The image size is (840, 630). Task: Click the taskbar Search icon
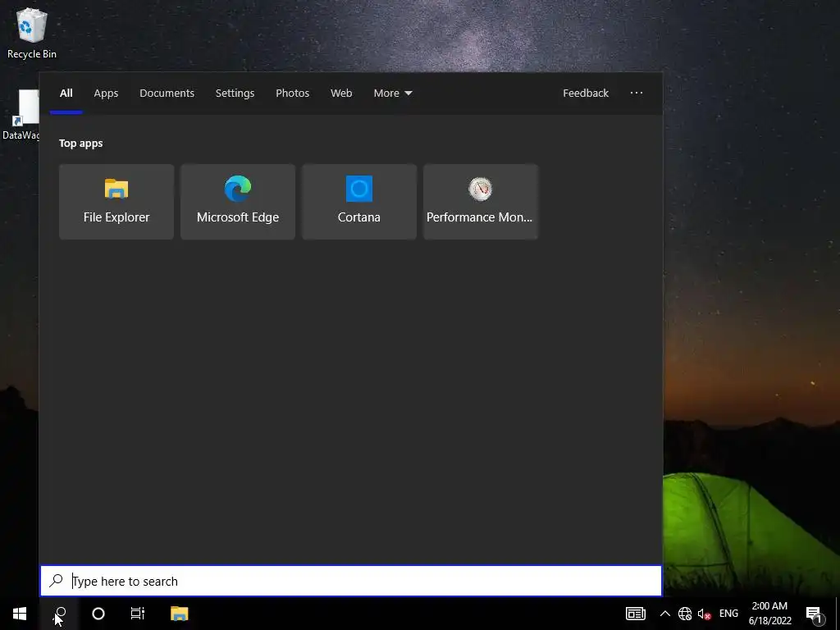(59, 614)
